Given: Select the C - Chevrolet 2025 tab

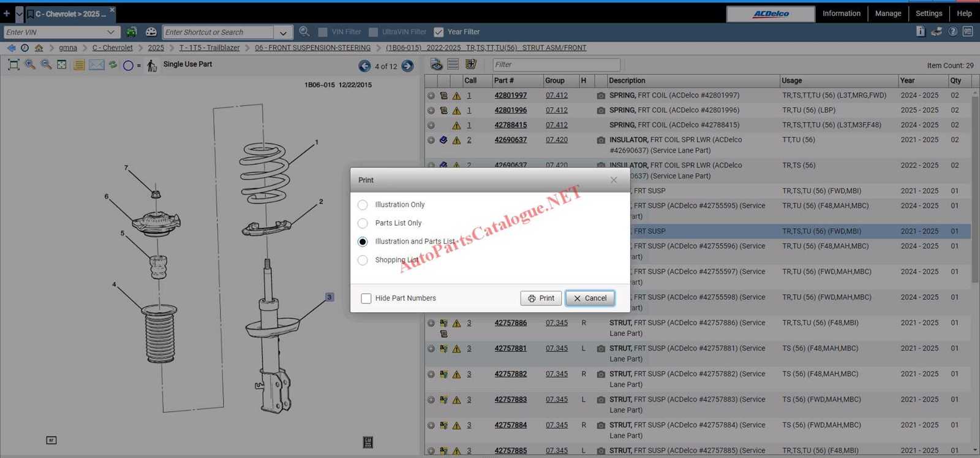Looking at the screenshot, I should pyautogui.click(x=70, y=13).
